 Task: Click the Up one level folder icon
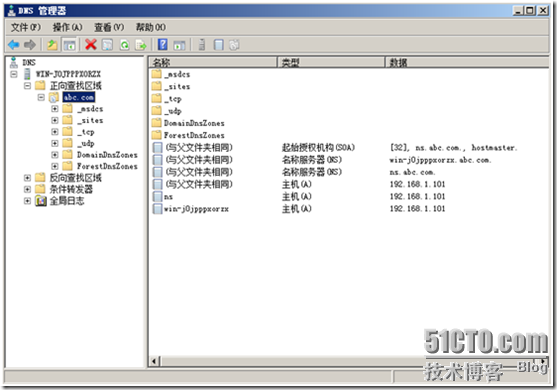(53, 45)
